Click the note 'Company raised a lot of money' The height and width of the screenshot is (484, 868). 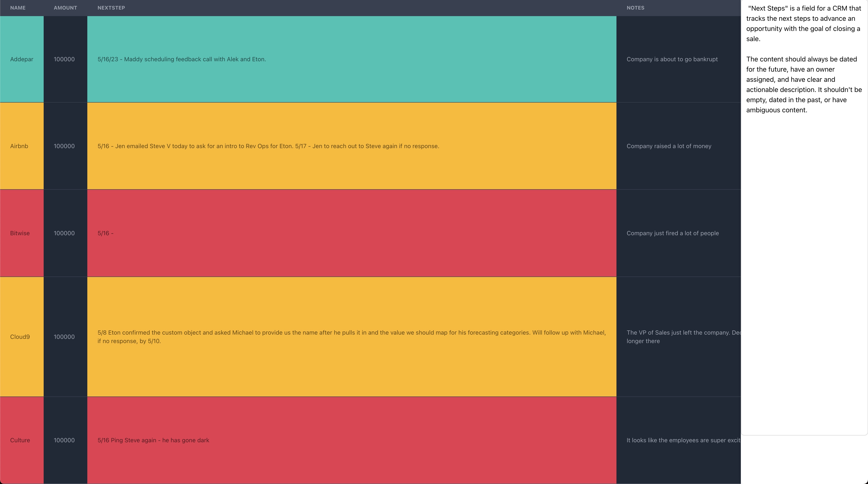coord(669,146)
